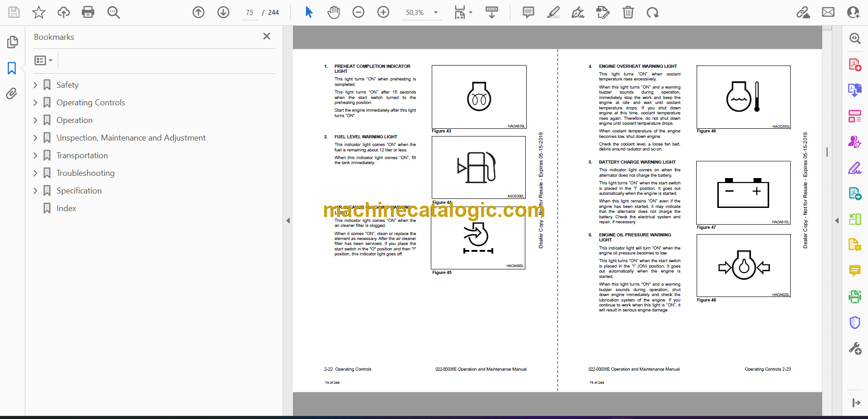The image size is (868, 419).
Task: Expand the Operating Controls bookmark
Action: click(x=35, y=103)
